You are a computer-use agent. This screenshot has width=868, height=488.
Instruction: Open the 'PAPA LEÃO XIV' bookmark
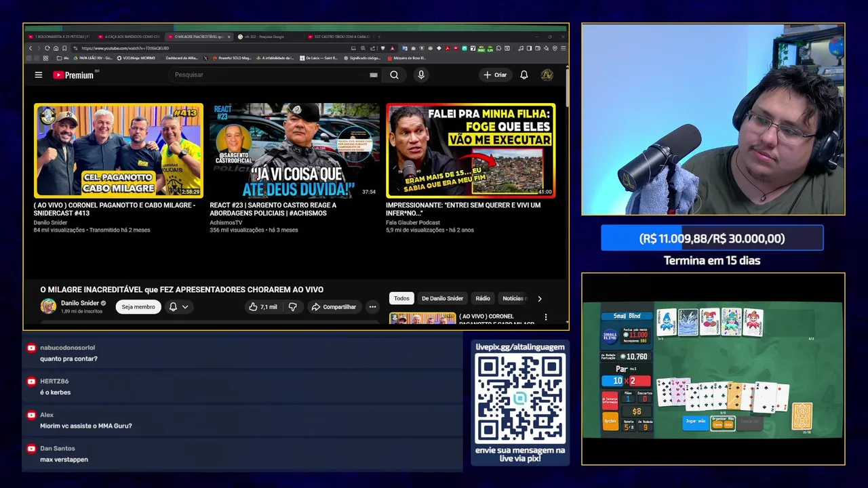[x=92, y=58]
